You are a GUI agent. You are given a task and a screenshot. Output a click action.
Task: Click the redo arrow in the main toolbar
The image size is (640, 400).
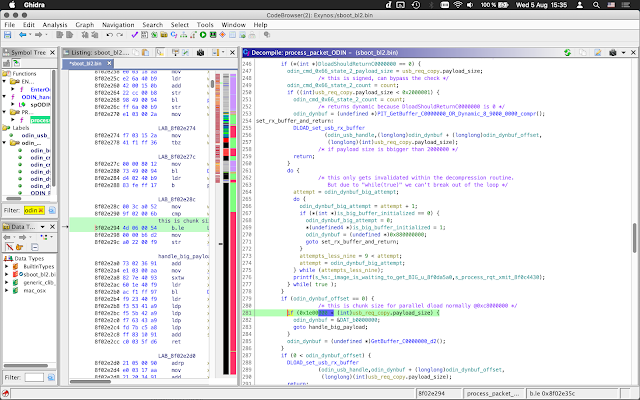120,35
